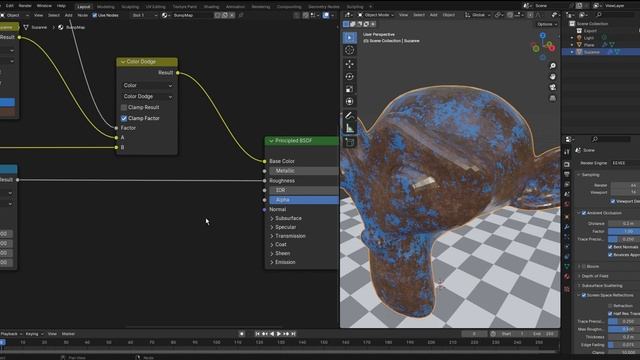The height and width of the screenshot is (360, 640).
Task: Toggle the Bent Normals checkbox
Action: pyautogui.click(x=611, y=247)
